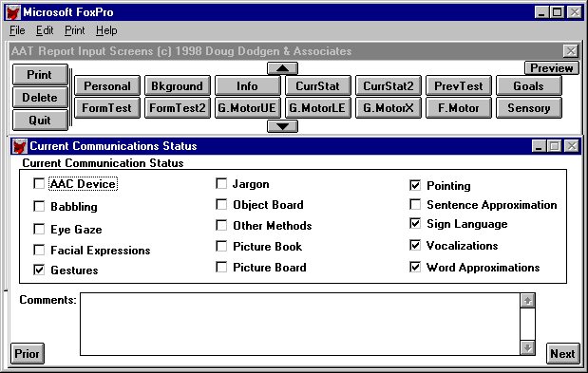Select the Facial Expressions checkbox
Screen dimensions: 588x373
[x=39, y=250]
